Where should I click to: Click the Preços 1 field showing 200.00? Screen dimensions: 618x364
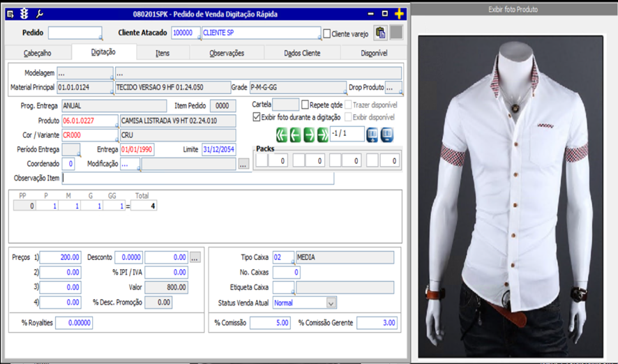(60, 257)
